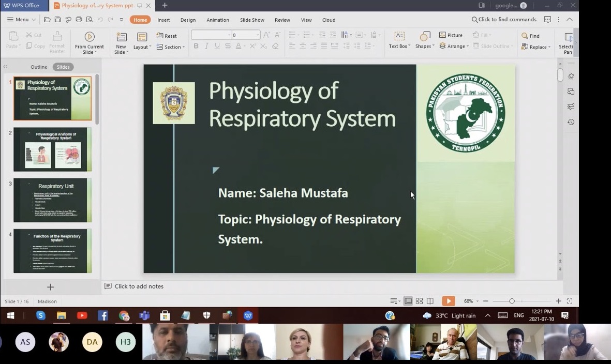611x364 pixels.
Task: Toggle underline text formatting
Action: tap(217, 46)
